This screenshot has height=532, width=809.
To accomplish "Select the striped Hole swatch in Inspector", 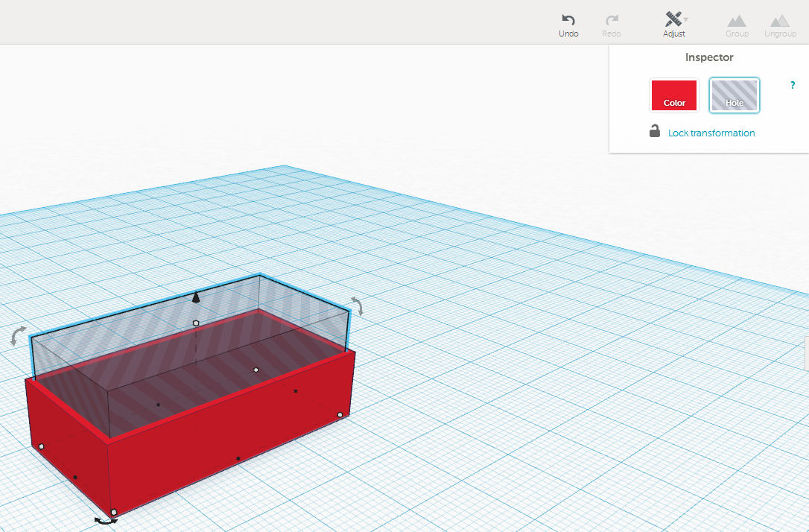I will [x=735, y=95].
